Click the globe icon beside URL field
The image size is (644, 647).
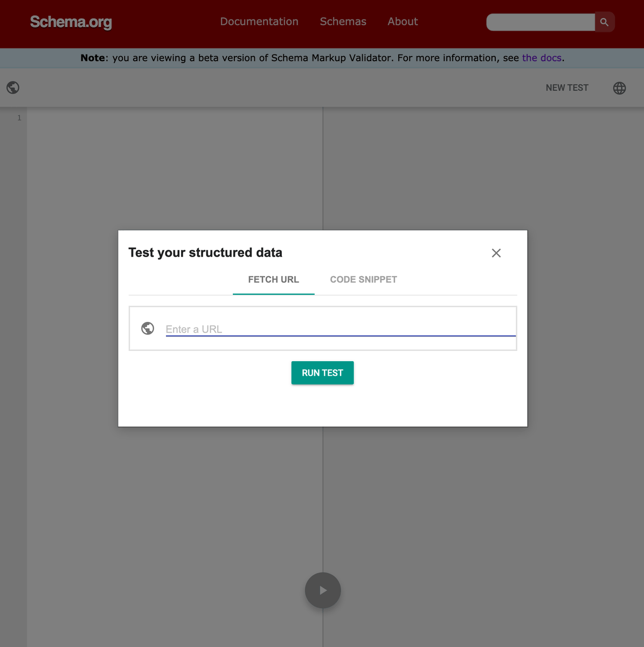pyautogui.click(x=148, y=328)
